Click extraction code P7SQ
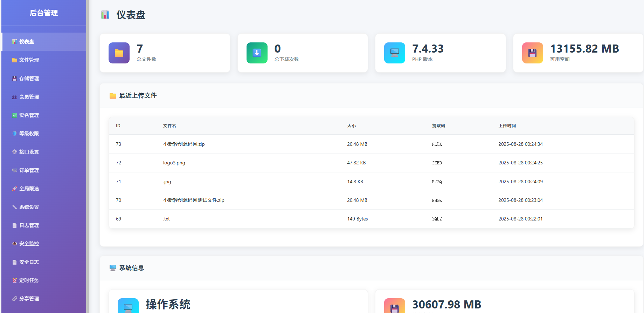This screenshot has height=313, width=644. pyautogui.click(x=437, y=182)
